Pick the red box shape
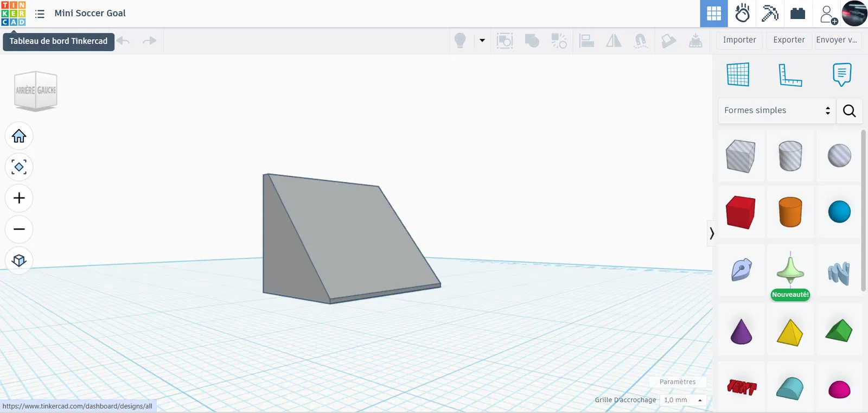 [741, 212]
